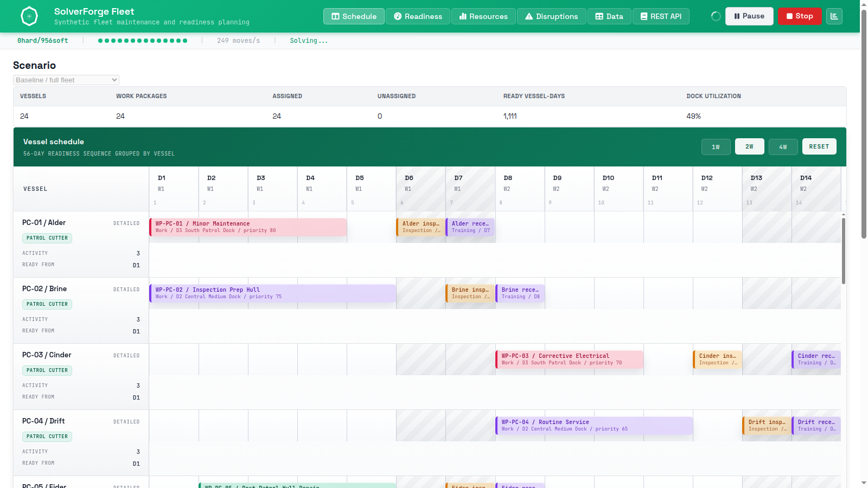Open the Baseline / full fleet scenario dropdown
Screen dimensions: 868x488
(66, 80)
